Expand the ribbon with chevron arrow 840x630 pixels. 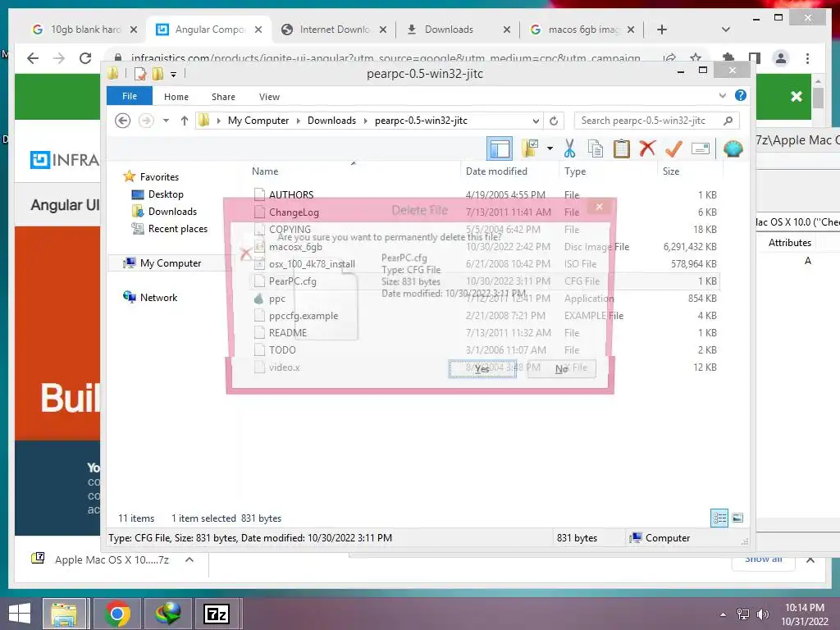click(722, 95)
